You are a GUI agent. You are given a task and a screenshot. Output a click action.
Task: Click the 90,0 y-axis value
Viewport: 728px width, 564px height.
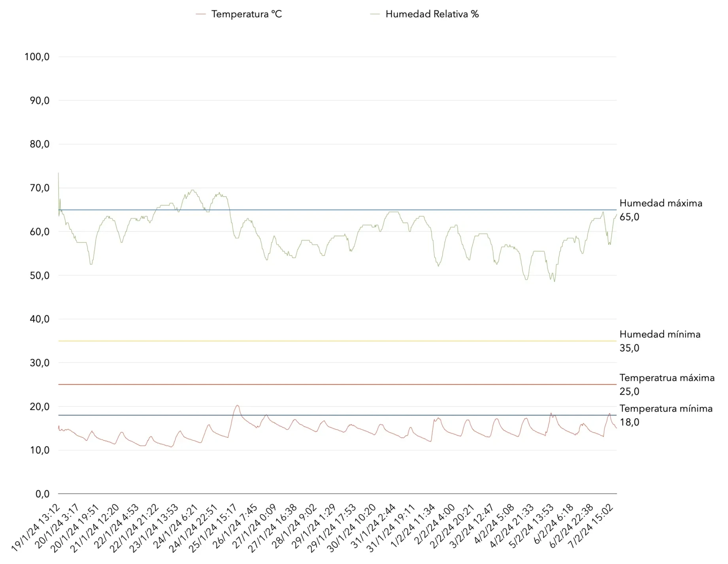point(40,101)
